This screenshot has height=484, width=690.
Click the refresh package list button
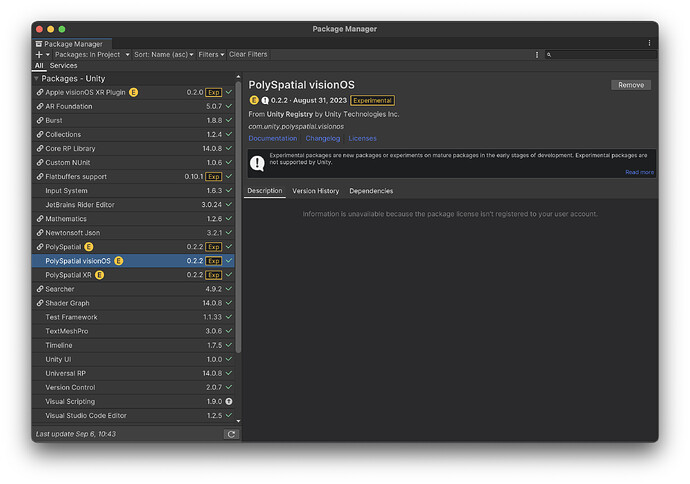click(231, 434)
